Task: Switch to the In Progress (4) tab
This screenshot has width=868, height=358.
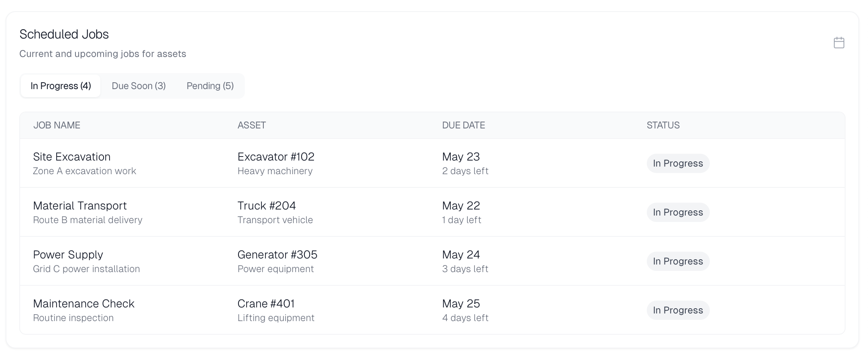Action: point(61,86)
